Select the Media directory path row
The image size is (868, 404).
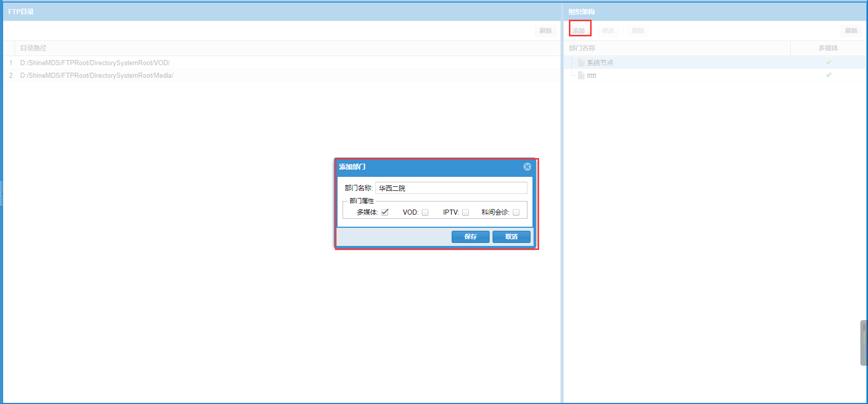tap(282, 75)
